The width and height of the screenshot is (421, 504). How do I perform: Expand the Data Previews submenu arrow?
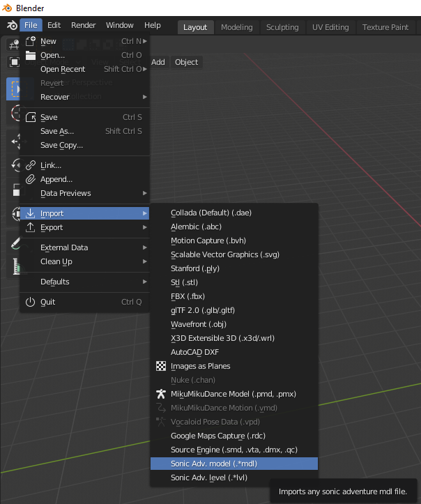[x=145, y=193]
